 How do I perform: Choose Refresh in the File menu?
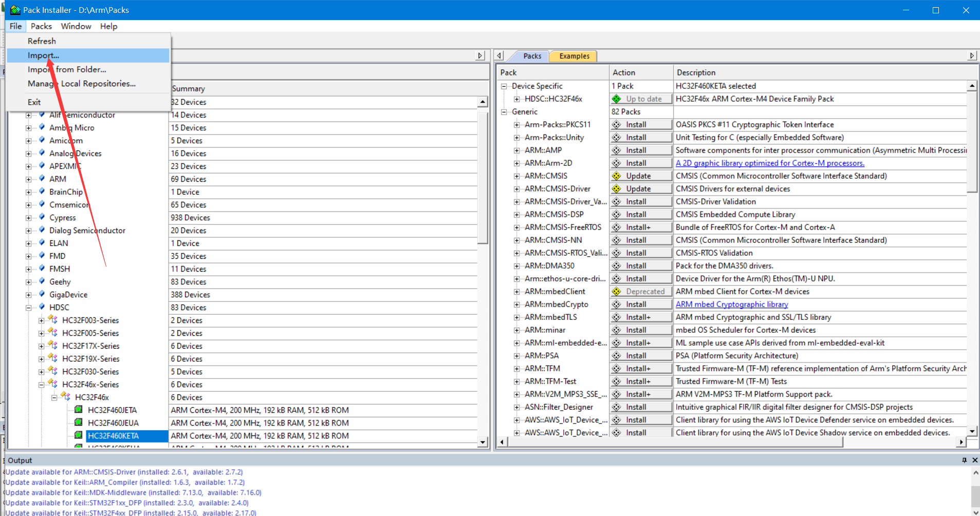click(x=88, y=41)
